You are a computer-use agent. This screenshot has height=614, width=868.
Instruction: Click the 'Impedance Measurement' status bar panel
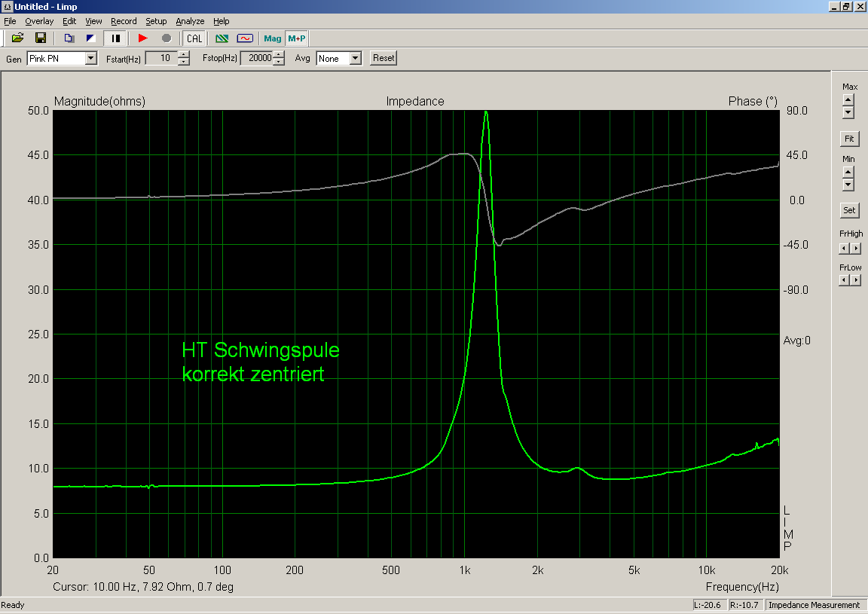[x=814, y=605]
